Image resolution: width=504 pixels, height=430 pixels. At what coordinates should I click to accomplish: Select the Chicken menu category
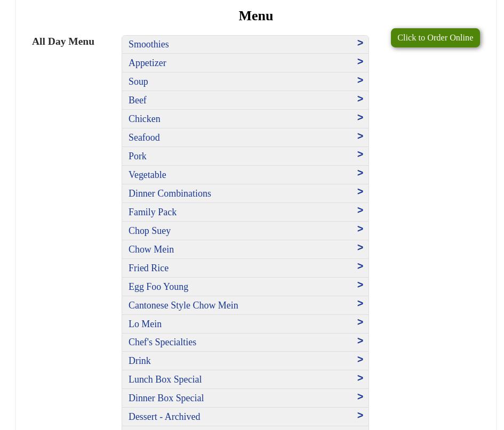(x=144, y=119)
